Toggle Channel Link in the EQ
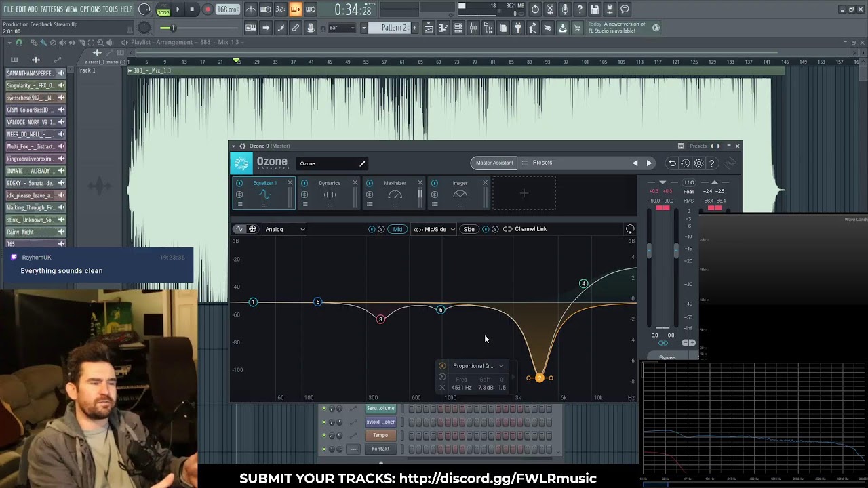The image size is (868, 488). click(x=525, y=229)
